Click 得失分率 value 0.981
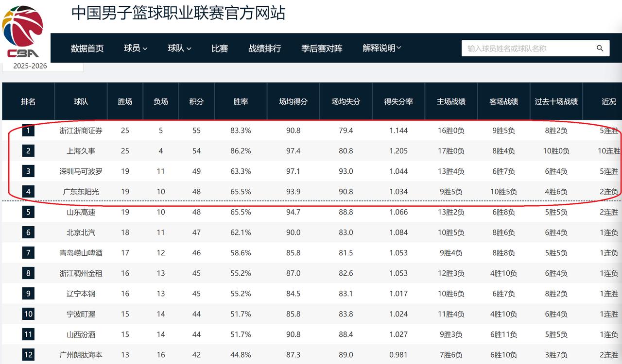Image resolution: width=622 pixels, height=364 pixels. pyautogui.click(x=398, y=355)
